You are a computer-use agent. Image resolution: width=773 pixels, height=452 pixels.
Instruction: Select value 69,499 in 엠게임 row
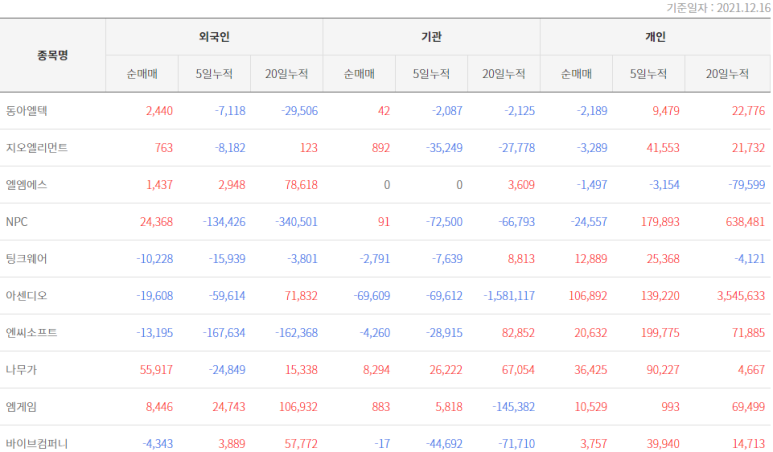pos(748,407)
